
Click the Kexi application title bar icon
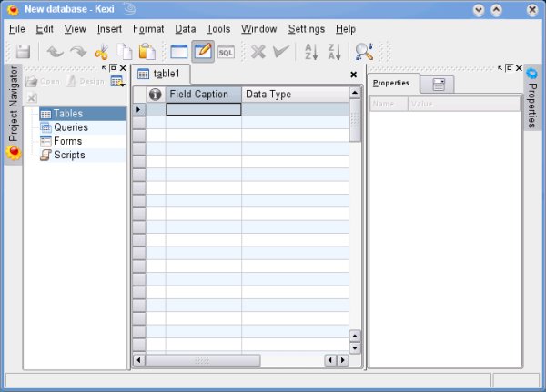pyautogui.click(x=14, y=9)
